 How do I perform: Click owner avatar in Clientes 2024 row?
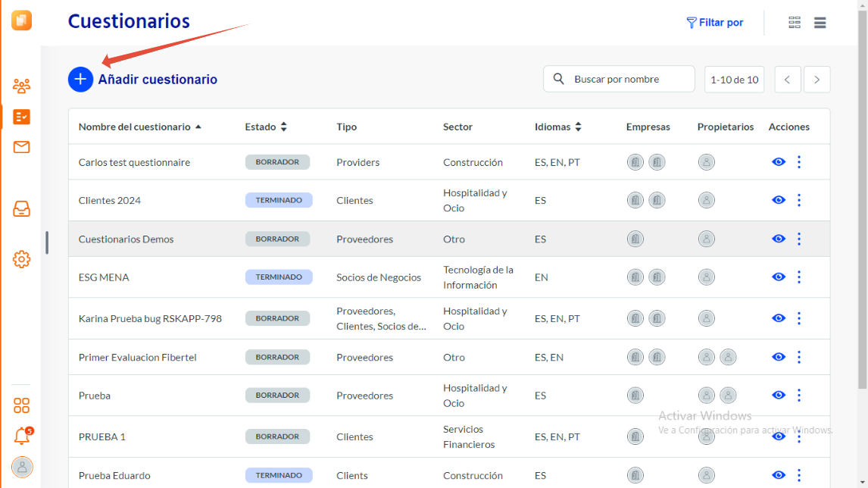pos(707,200)
